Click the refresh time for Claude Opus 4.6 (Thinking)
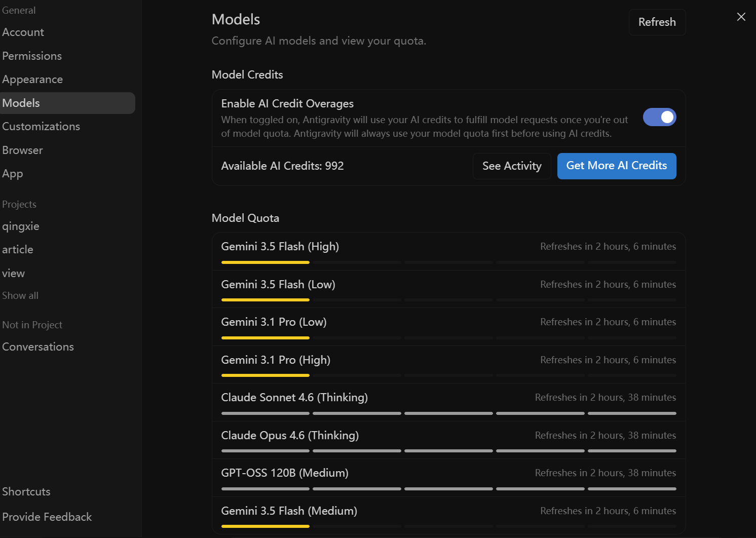756x538 pixels. pyautogui.click(x=606, y=436)
